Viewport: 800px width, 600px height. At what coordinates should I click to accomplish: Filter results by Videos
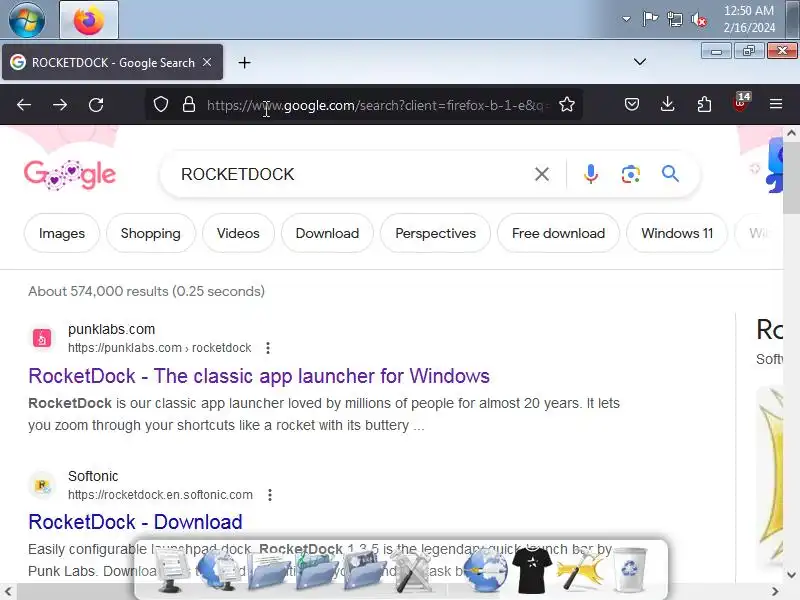tap(238, 233)
